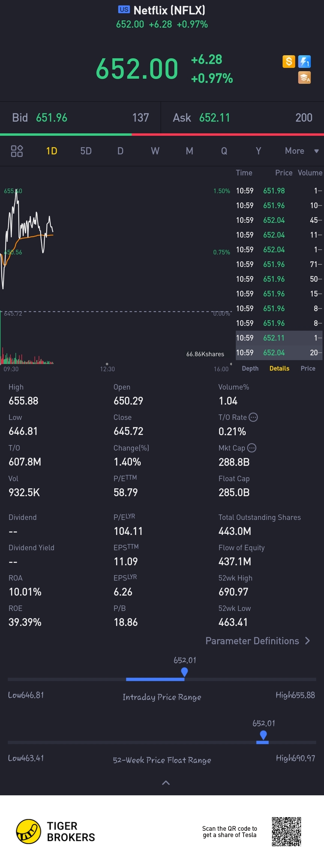Switch to the D daily chart tab
Viewport: 324px width, 868px height.
120,151
